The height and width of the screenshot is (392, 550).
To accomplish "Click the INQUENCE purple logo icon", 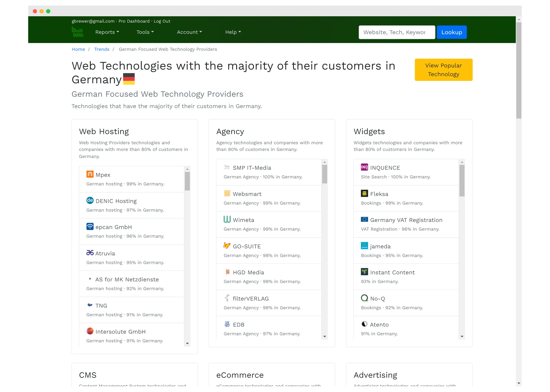I will click(364, 167).
